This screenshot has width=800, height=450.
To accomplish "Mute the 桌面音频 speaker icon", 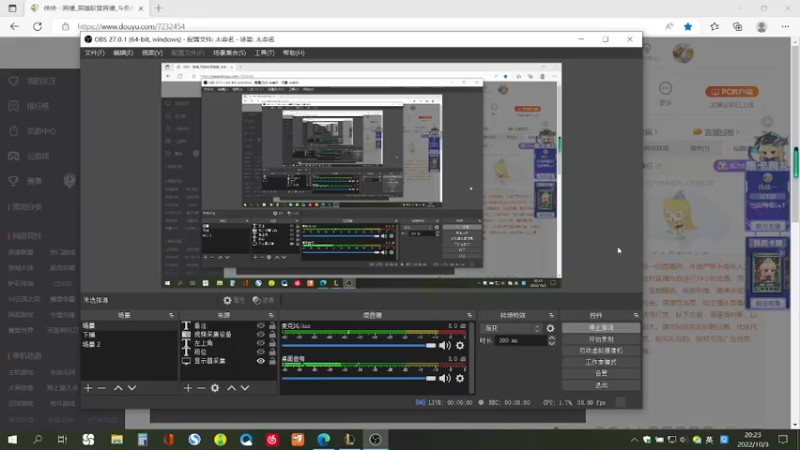I will [x=445, y=378].
